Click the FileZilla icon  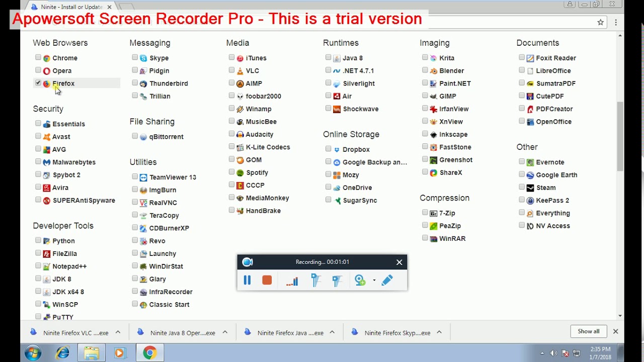tap(47, 254)
